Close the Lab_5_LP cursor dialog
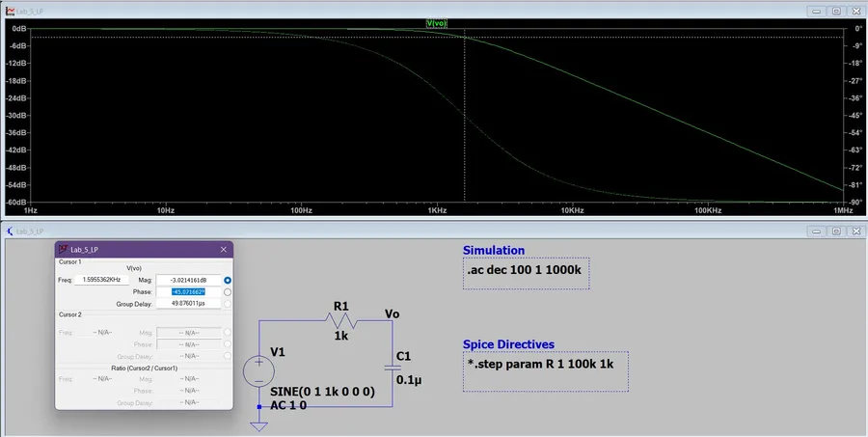This screenshot has height=437, width=868. pos(224,250)
